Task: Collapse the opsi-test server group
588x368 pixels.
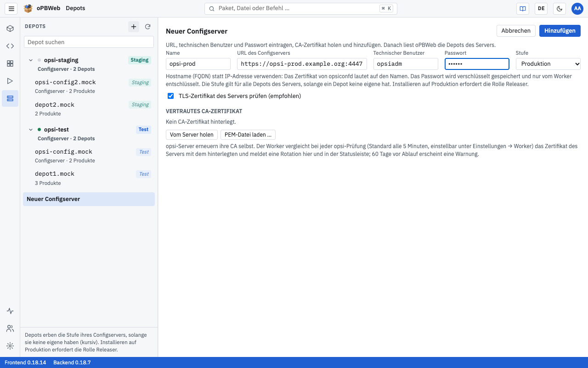Action: click(x=31, y=130)
